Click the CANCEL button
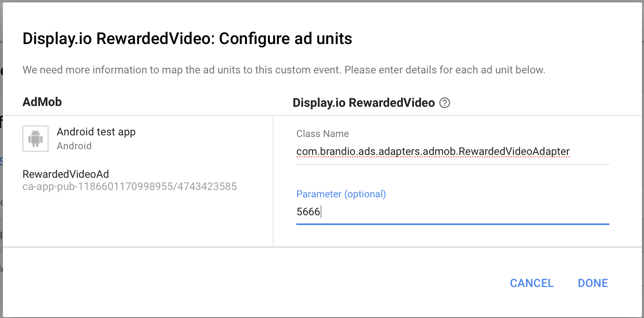The image size is (644, 318). [x=532, y=283]
